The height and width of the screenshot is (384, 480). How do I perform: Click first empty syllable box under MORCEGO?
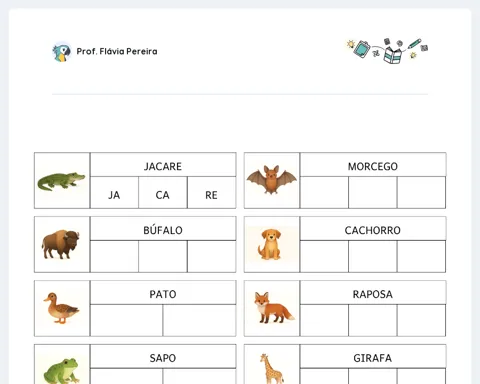(324, 193)
